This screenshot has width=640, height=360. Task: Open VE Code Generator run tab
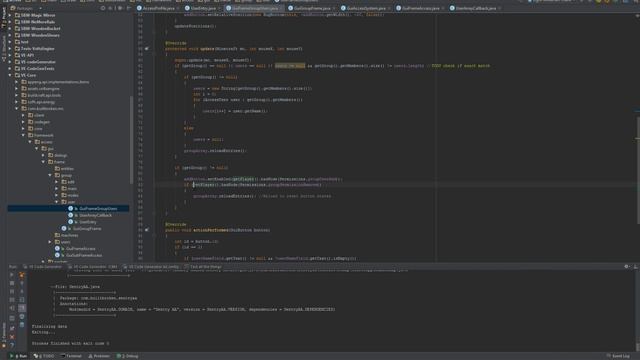click(x=42, y=267)
